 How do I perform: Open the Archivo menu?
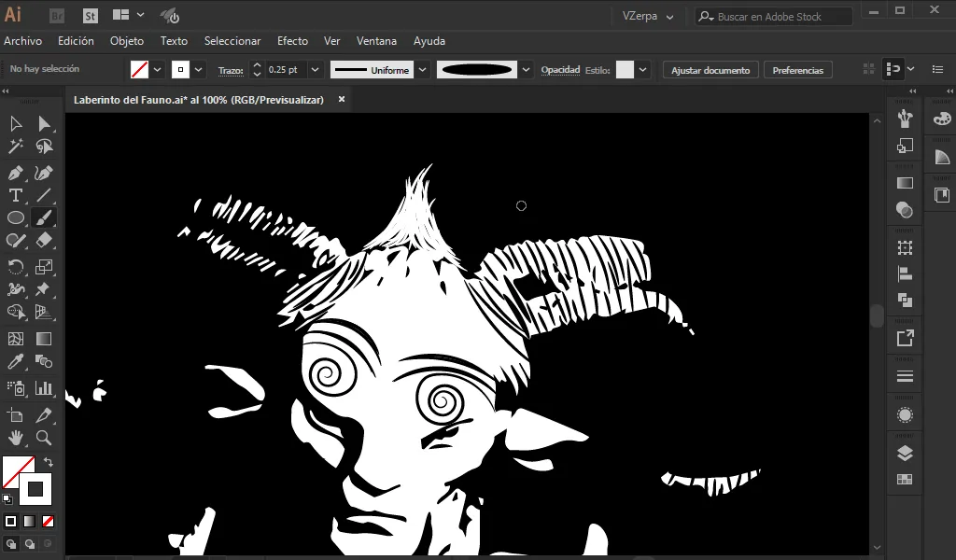(22, 41)
